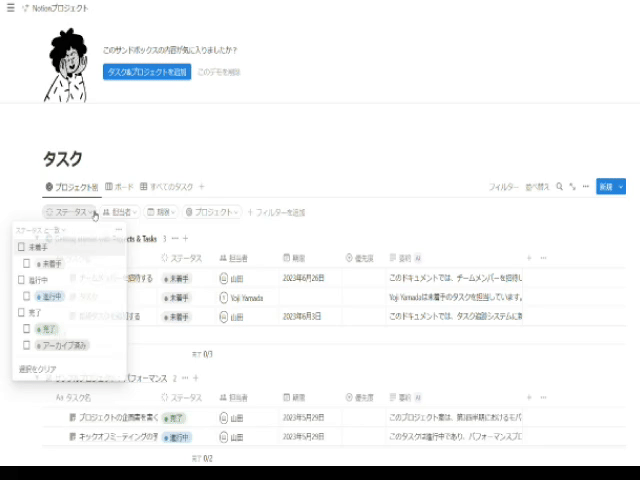This screenshot has height=480, width=640.
Task: Open three-dots menu of Projects & Tasks group
Action: click(x=175, y=238)
